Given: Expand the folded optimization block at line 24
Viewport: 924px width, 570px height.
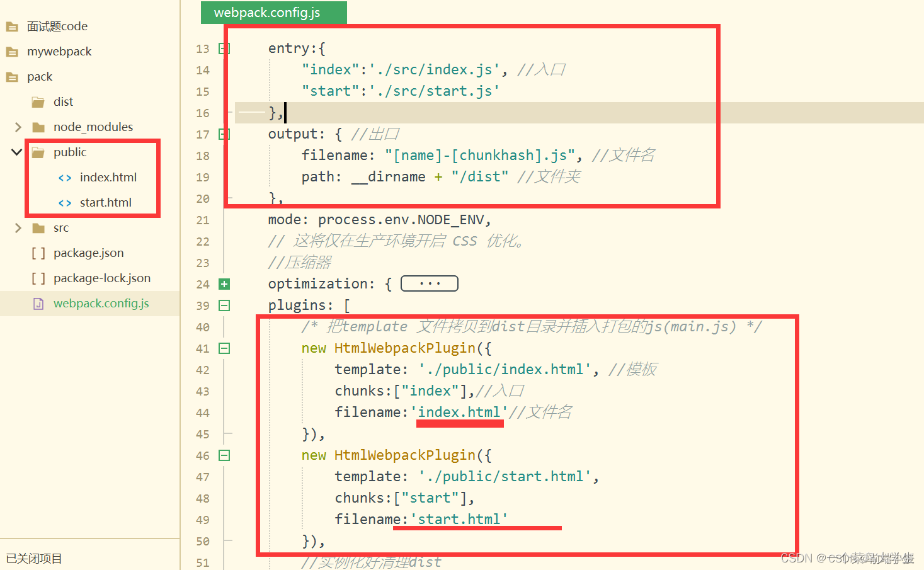Looking at the screenshot, I should [224, 284].
